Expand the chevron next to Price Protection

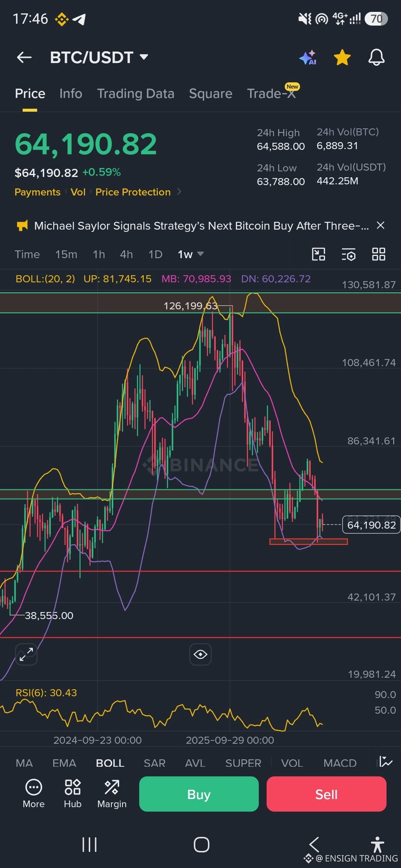(179, 192)
